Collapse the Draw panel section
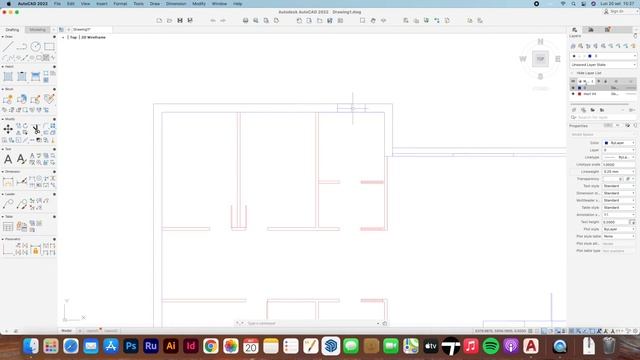Screen dimensions: 640x360 coord(2,37)
